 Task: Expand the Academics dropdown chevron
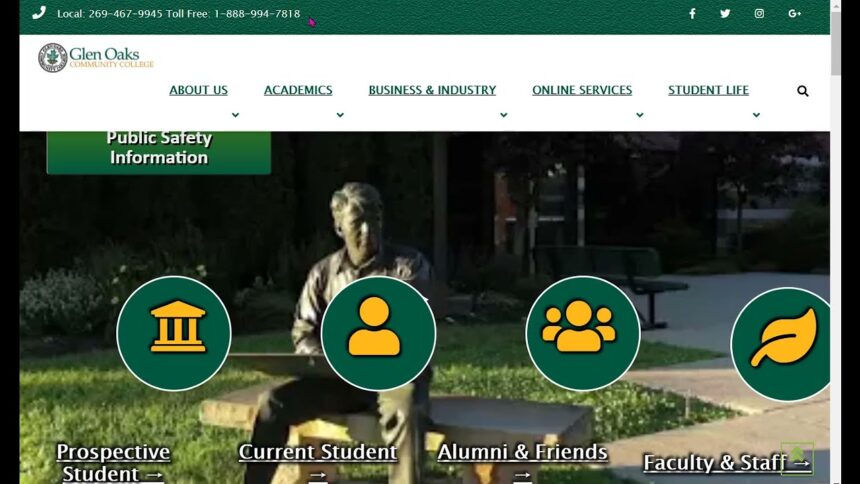tap(340, 115)
